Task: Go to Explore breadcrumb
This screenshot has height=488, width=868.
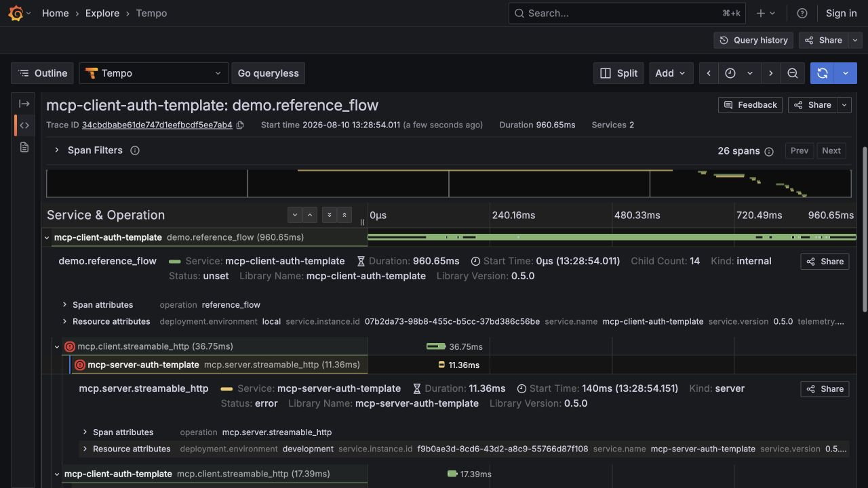Action: coord(102,13)
